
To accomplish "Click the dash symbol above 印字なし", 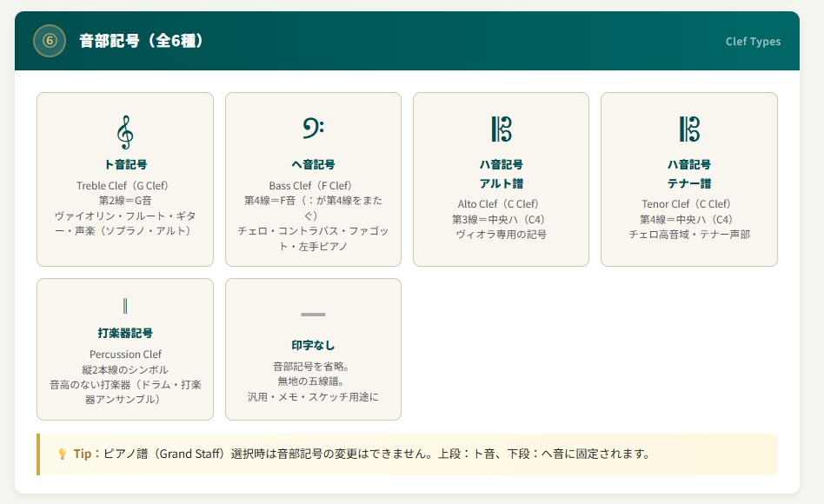I will point(313,315).
